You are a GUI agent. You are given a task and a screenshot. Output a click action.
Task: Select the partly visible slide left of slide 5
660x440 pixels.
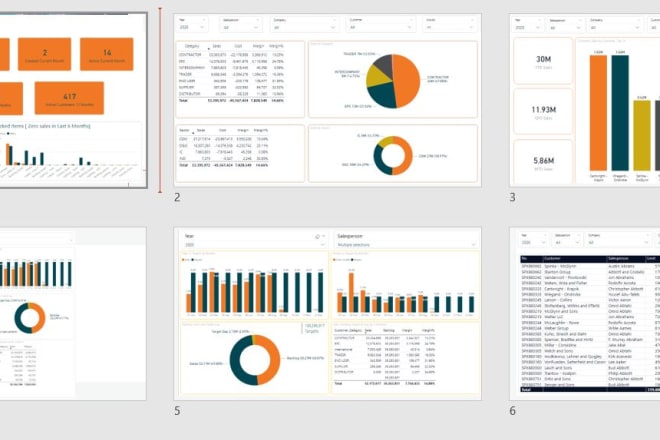tap(73, 314)
